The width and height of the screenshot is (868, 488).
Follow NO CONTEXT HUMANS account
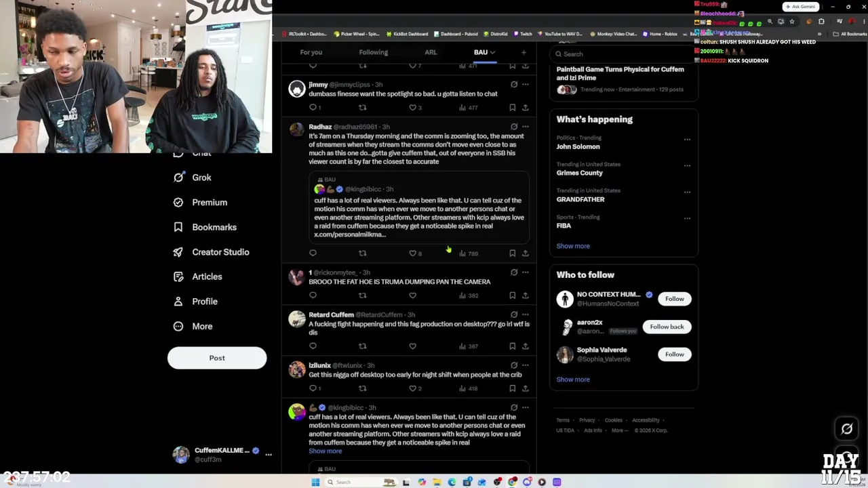pyautogui.click(x=675, y=299)
